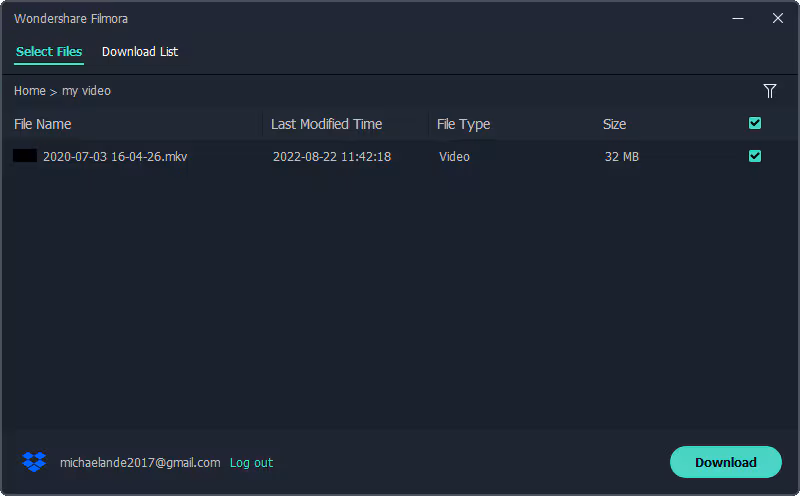Image resolution: width=800 pixels, height=496 pixels.
Task: Click the 'my video' breadcrumb folder
Action: click(x=86, y=91)
